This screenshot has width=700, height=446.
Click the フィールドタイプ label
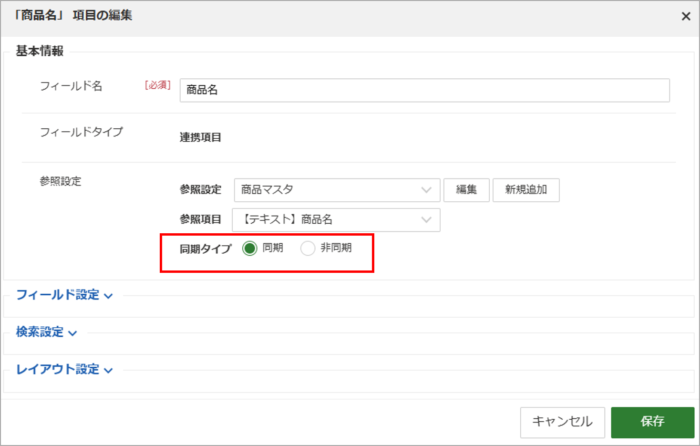[x=81, y=132]
